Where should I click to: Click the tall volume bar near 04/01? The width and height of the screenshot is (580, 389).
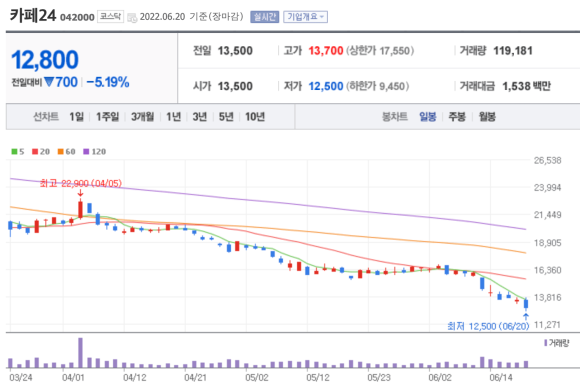click(80, 353)
